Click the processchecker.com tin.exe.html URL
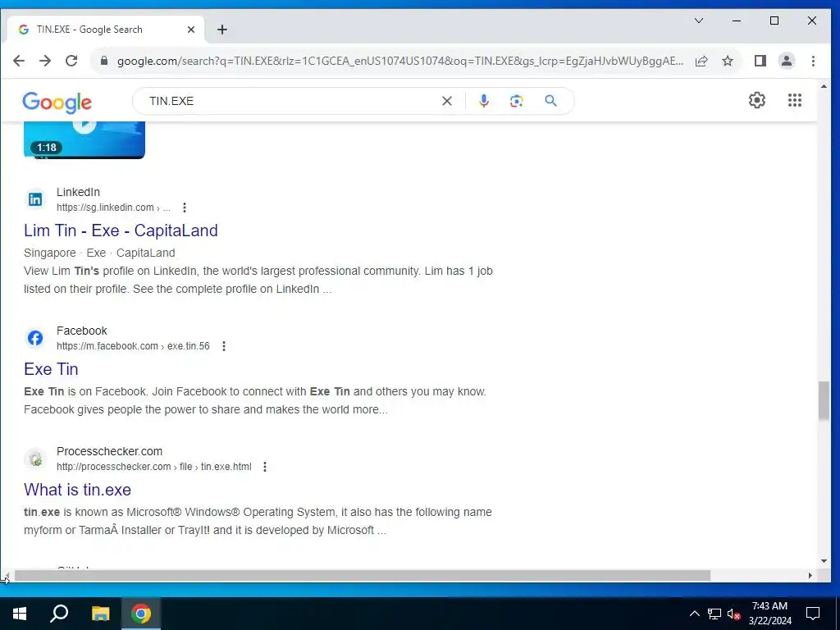This screenshot has width=840, height=630. pos(153,467)
